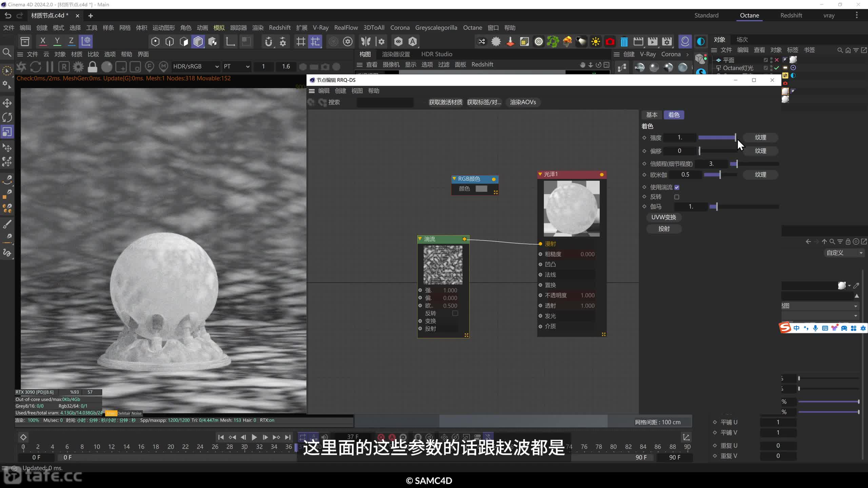The height and width of the screenshot is (488, 868).
Task: Switch to the 基本 tab
Action: pyautogui.click(x=652, y=115)
